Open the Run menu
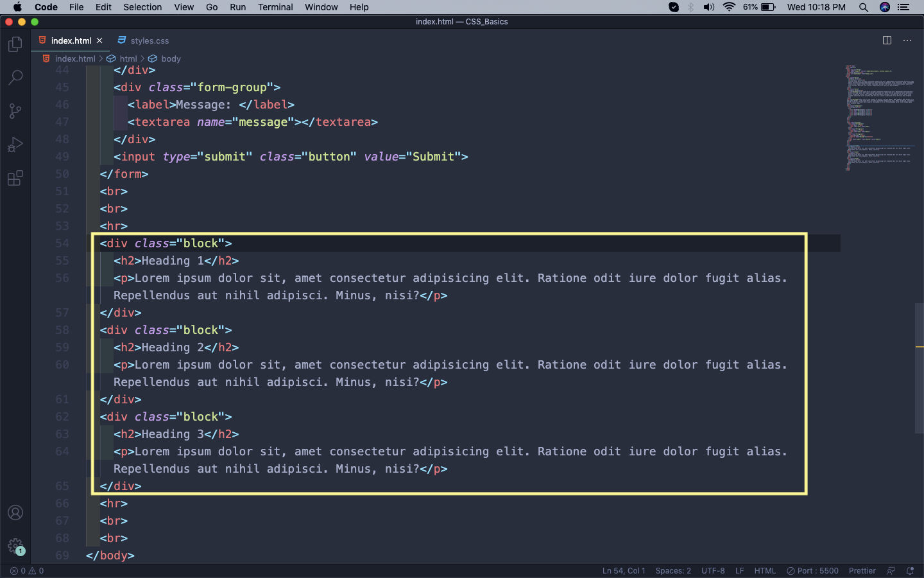 point(237,7)
